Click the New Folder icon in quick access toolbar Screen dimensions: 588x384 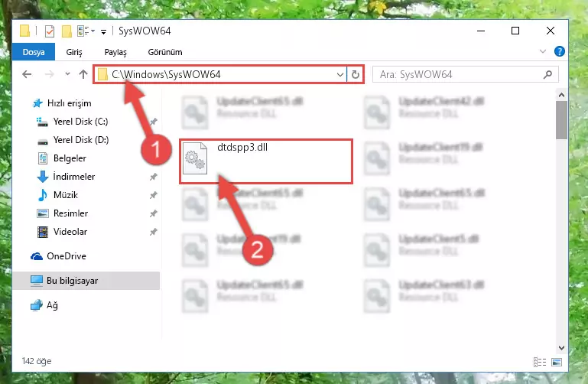pos(67,31)
